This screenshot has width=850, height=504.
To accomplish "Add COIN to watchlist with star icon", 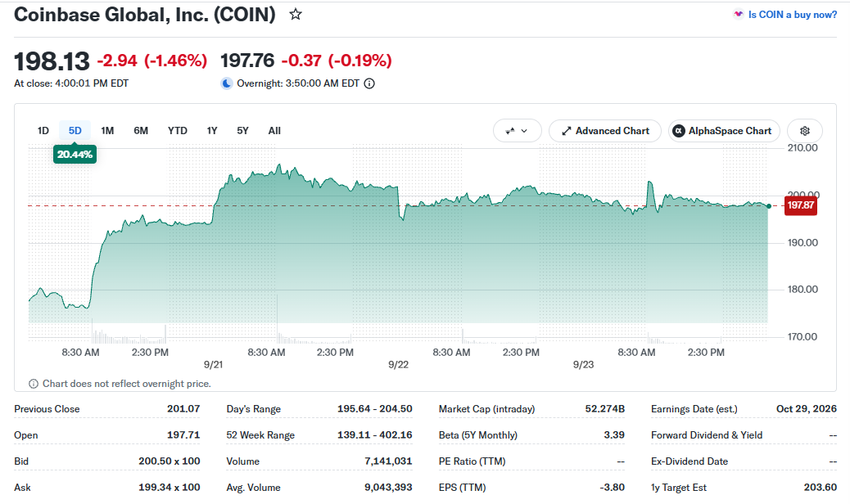I will pos(296,15).
